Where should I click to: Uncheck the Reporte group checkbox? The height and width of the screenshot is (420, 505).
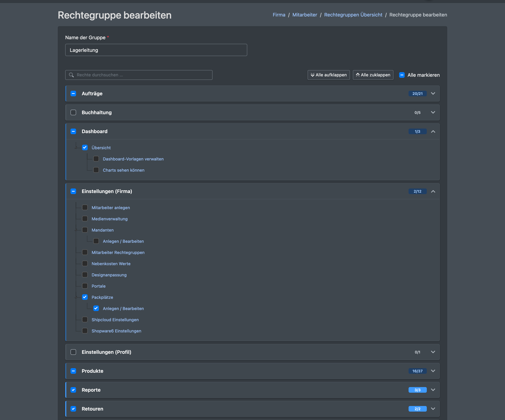(x=73, y=390)
